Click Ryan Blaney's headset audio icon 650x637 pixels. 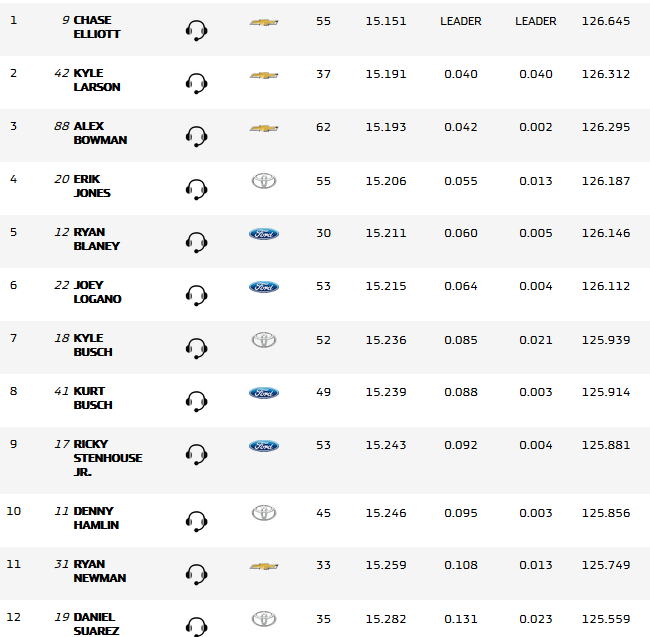pyautogui.click(x=197, y=242)
